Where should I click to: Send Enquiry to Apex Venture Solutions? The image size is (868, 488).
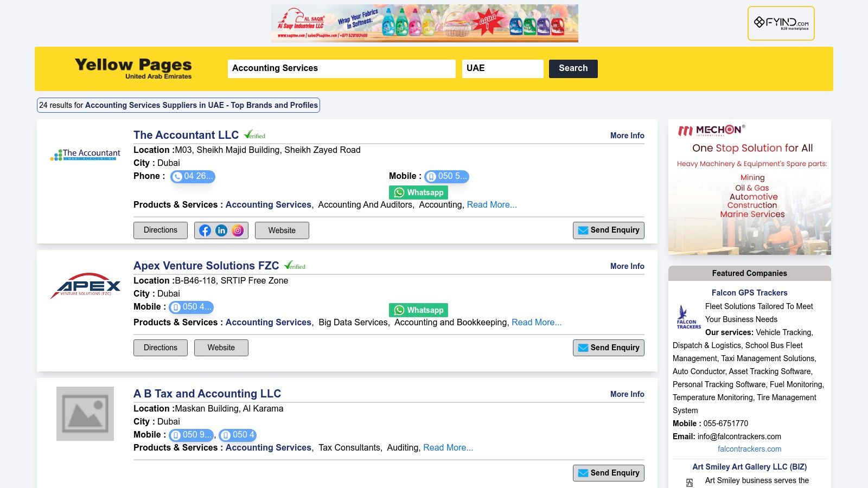(x=609, y=348)
